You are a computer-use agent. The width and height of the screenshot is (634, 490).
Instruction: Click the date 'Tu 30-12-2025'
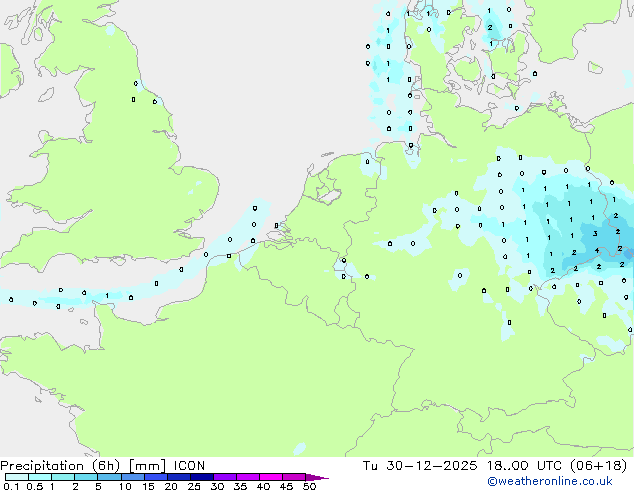click(420, 466)
